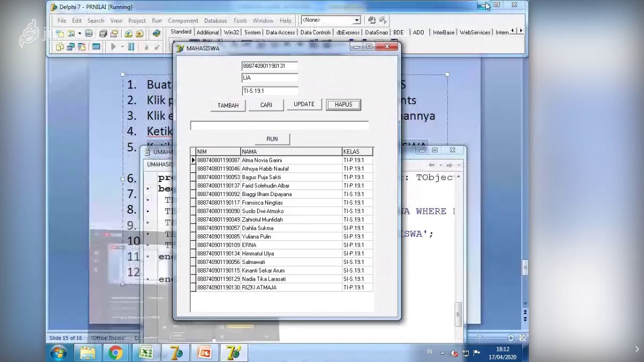Expand the dropdown arrow beside Run icon

pyautogui.click(x=122, y=47)
